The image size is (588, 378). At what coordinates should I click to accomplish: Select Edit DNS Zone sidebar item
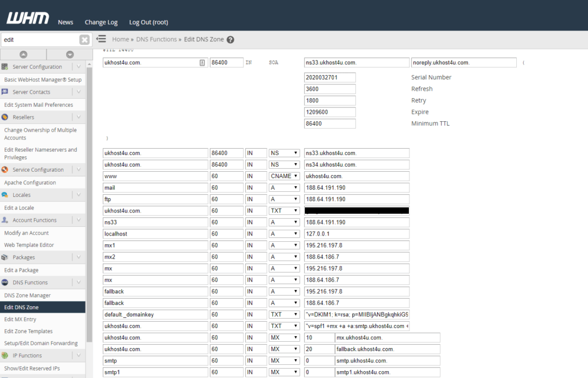tap(42, 307)
